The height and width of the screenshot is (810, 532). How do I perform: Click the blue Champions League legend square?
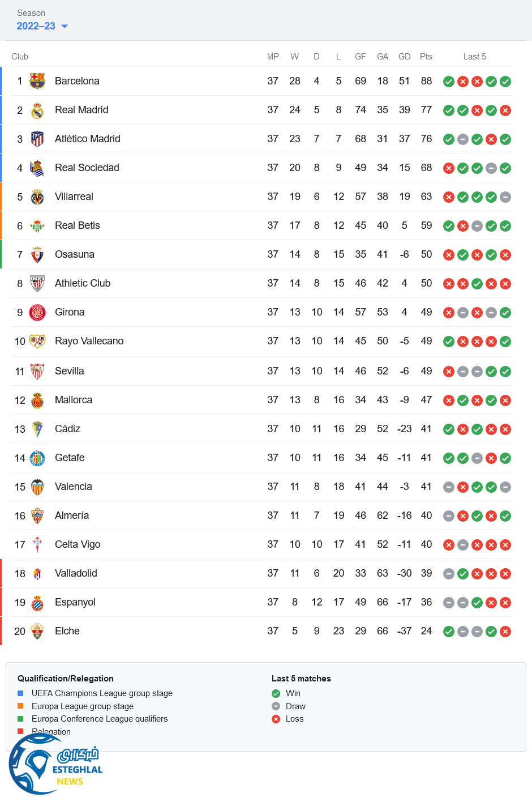20,693
